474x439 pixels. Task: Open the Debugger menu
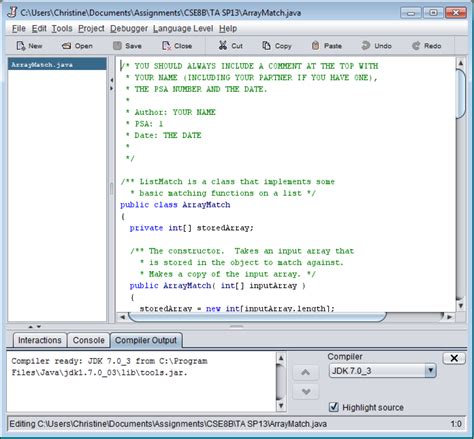tap(129, 29)
